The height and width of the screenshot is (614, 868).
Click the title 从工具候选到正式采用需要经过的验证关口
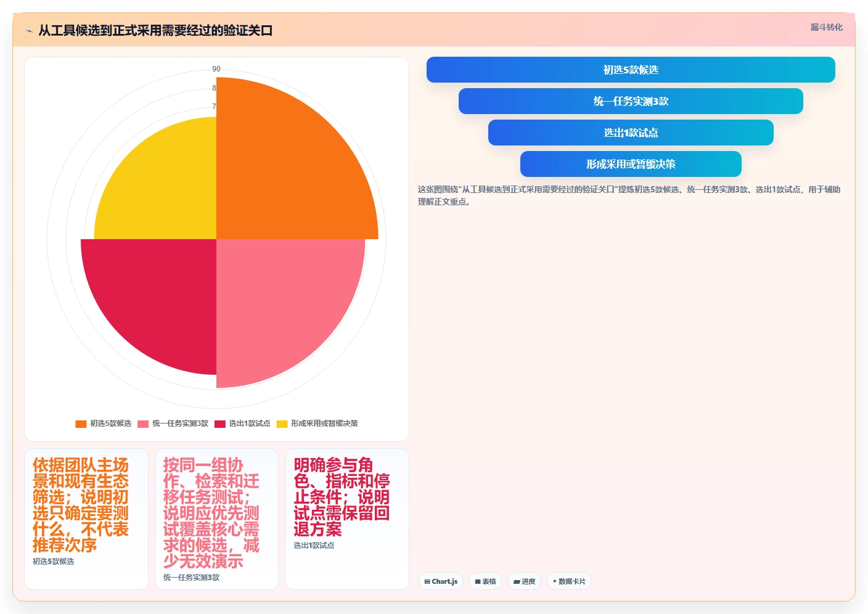(155, 31)
